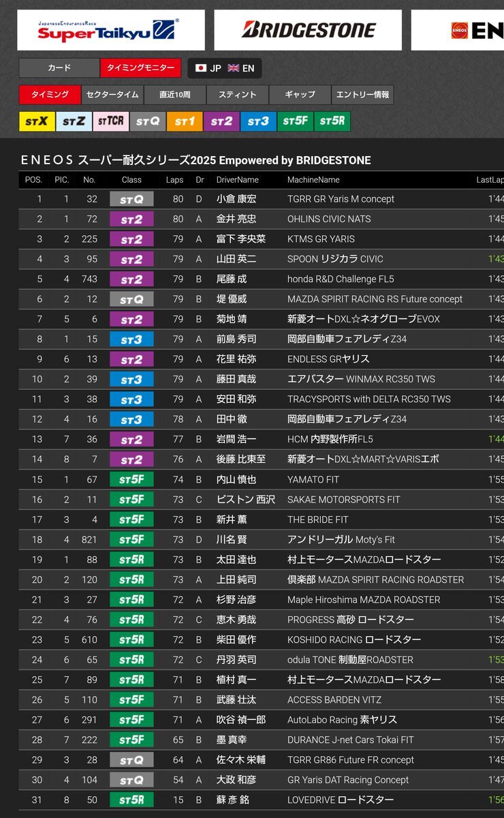
Task: Select machine エアバスター WINMAX RC350 TWS
Action: point(361,379)
